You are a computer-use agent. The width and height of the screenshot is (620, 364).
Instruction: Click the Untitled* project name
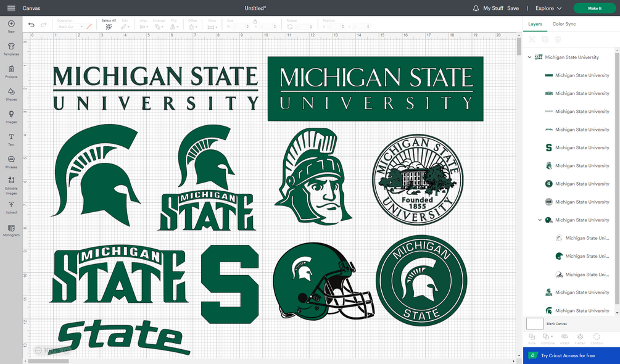255,8
